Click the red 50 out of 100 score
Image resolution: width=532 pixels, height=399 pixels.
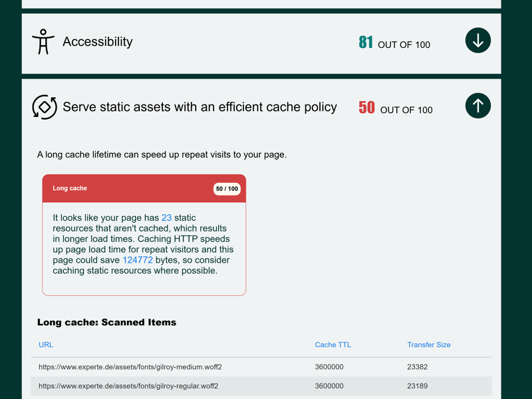point(395,108)
